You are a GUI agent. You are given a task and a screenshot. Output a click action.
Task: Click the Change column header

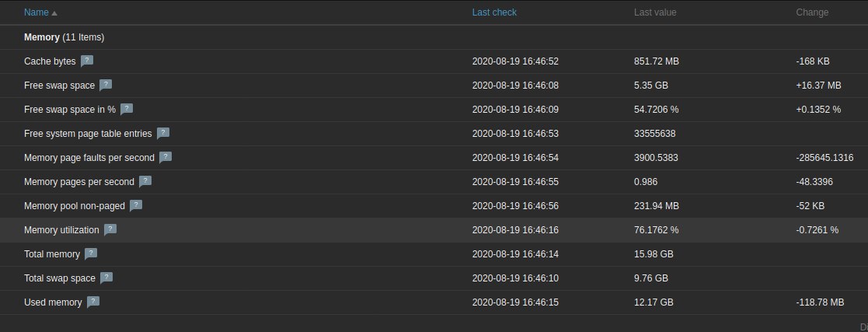pyautogui.click(x=812, y=12)
